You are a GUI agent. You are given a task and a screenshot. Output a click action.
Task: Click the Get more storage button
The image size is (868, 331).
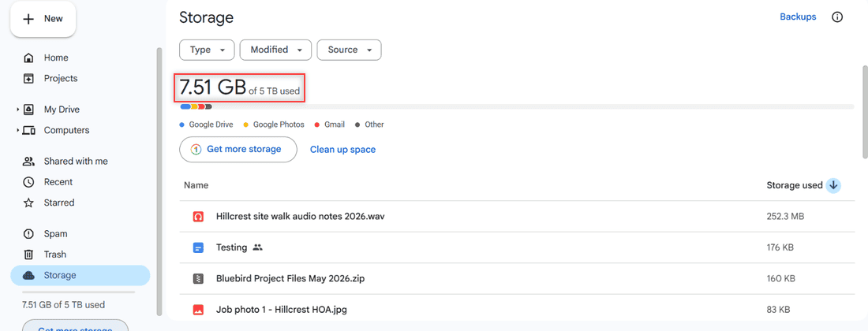click(238, 149)
